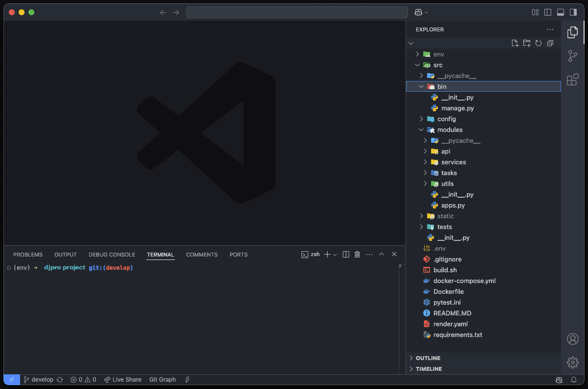This screenshot has width=588, height=389.
Task: Refresh the Explorer file tree
Action: coord(538,43)
